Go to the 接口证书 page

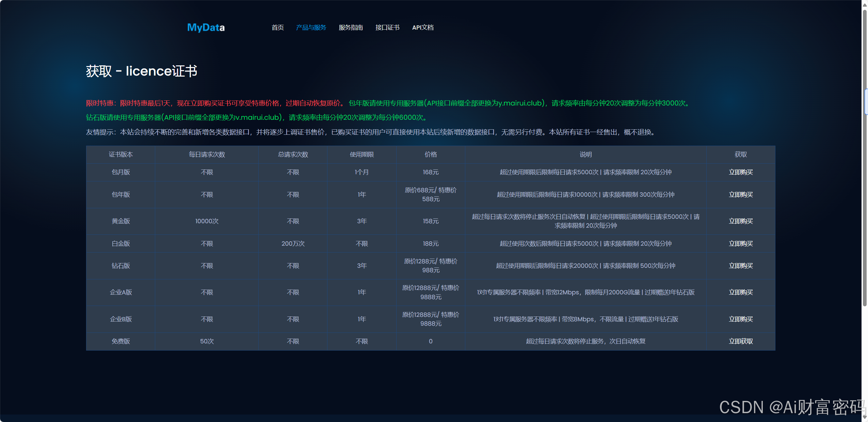pyautogui.click(x=387, y=28)
